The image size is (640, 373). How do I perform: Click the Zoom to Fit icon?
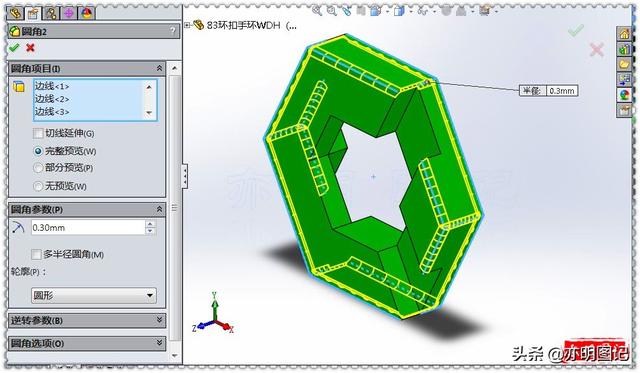pos(317,10)
